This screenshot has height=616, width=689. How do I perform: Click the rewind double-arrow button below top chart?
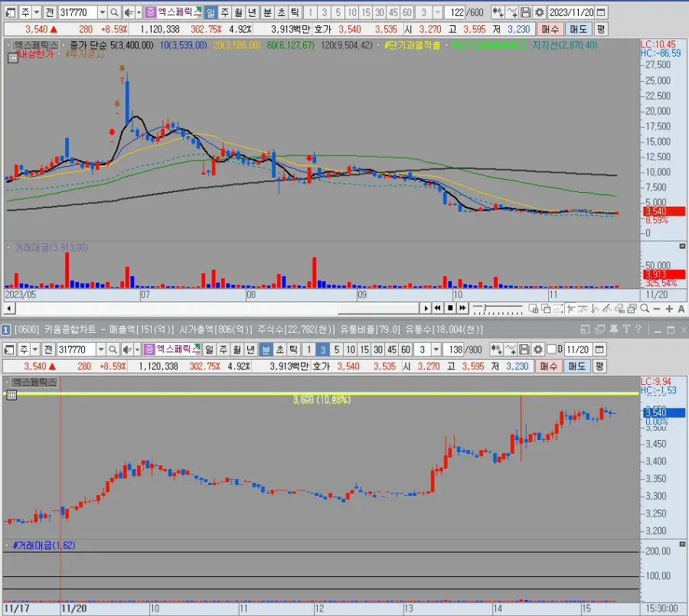(x=438, y=308)
